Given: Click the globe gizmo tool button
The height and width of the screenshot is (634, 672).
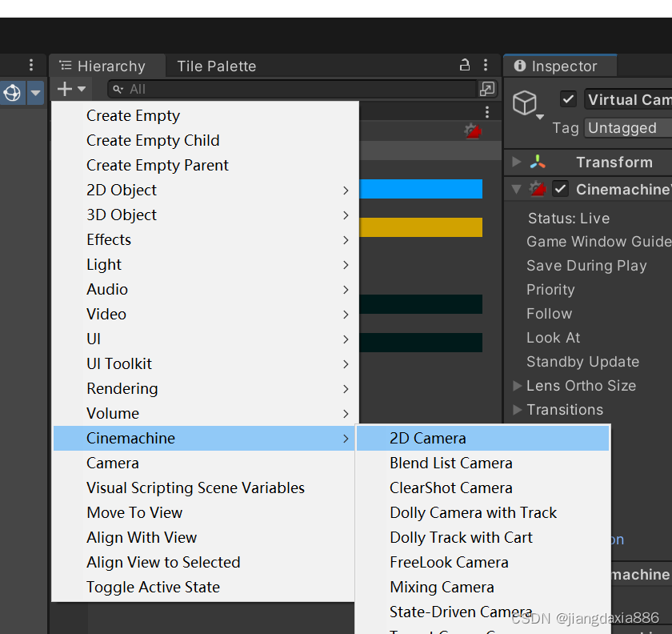Looking at the screenshot, I should point(12,93).
